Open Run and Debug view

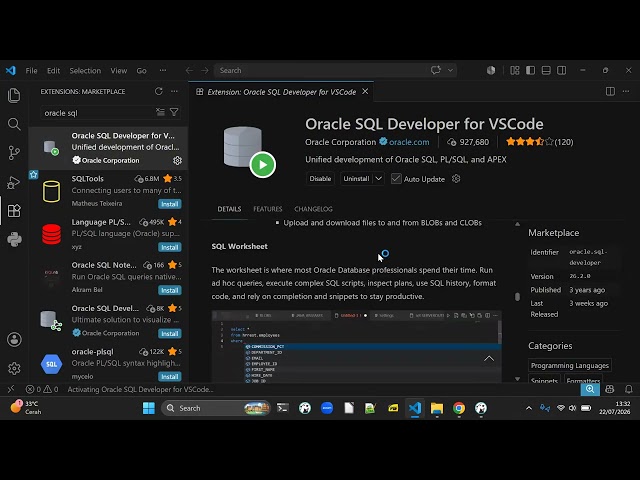point(14,182)
